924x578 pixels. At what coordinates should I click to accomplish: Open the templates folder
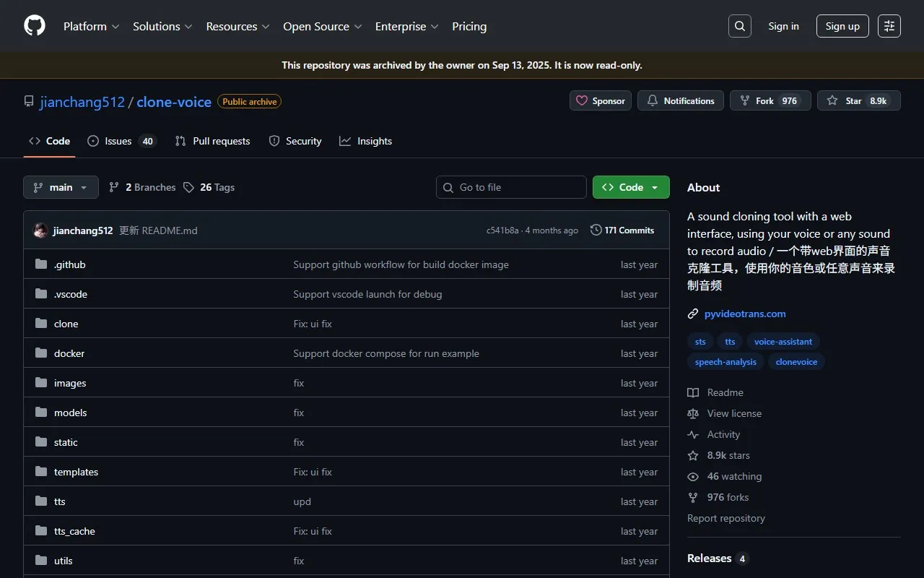pyautogui.click(x=76, y=472)
